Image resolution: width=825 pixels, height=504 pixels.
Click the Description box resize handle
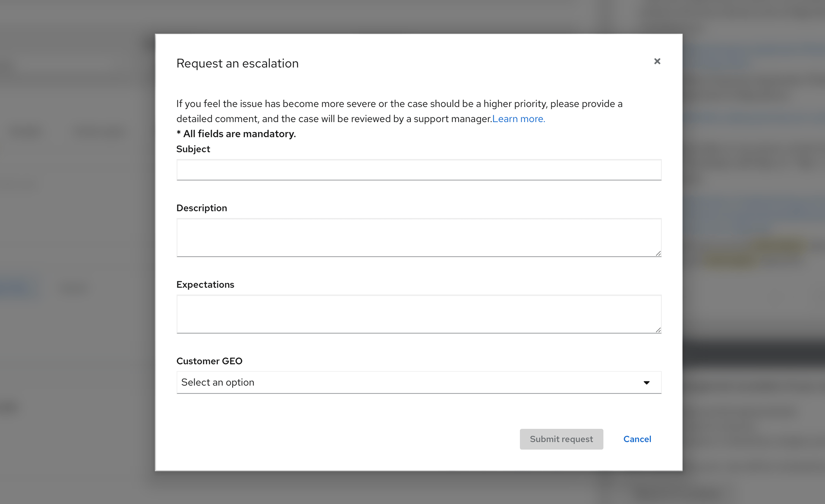pos(658,253)
